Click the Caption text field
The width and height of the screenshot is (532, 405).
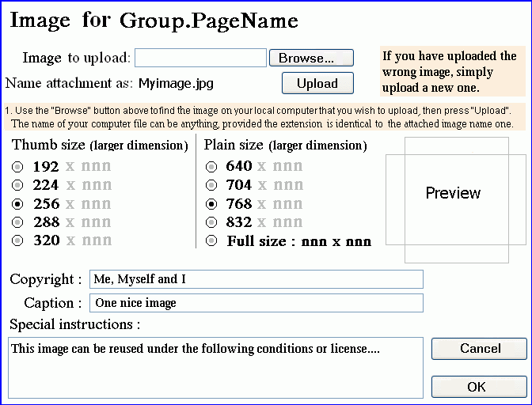click(x=256, y=303)
